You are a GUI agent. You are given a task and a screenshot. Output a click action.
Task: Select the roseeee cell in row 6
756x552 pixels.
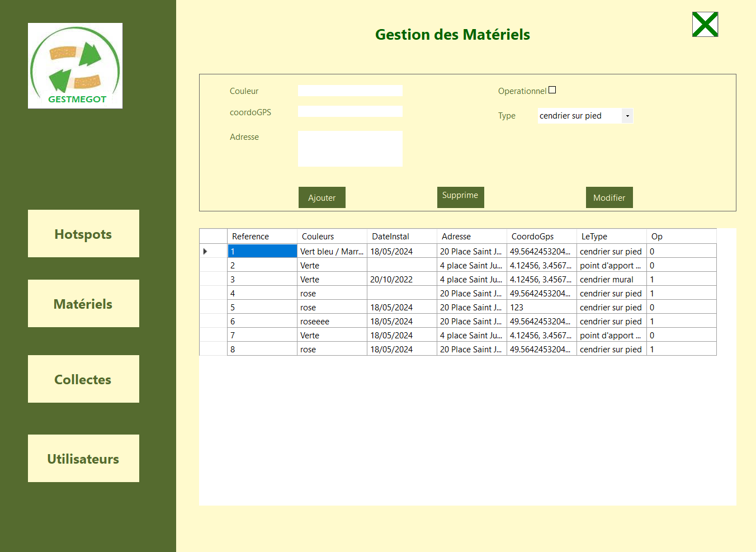pos(332,322)
